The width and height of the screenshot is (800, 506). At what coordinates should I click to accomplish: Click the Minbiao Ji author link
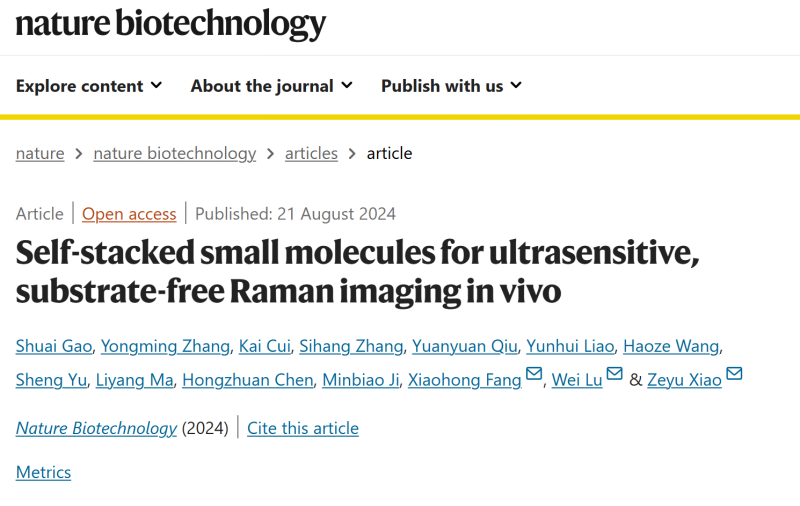click(361, 380)
